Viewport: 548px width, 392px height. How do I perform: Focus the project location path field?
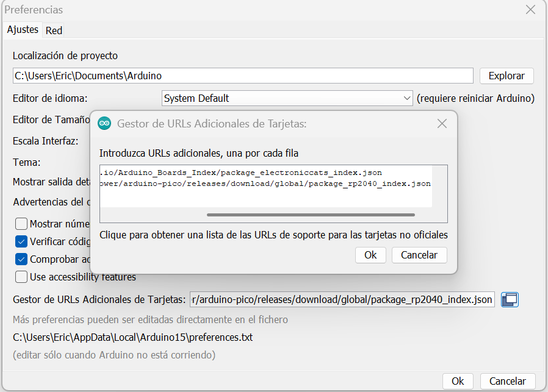pos(243,76)
